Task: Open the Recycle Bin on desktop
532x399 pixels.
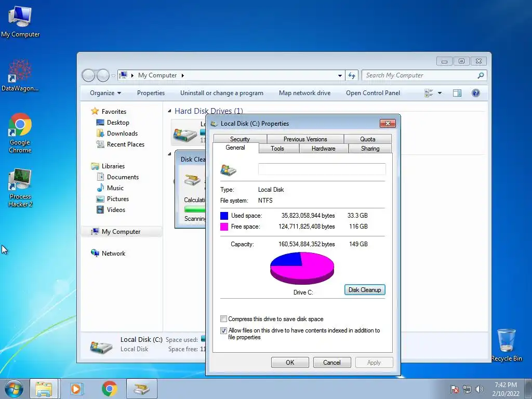Action: click(x=506, y=344)
